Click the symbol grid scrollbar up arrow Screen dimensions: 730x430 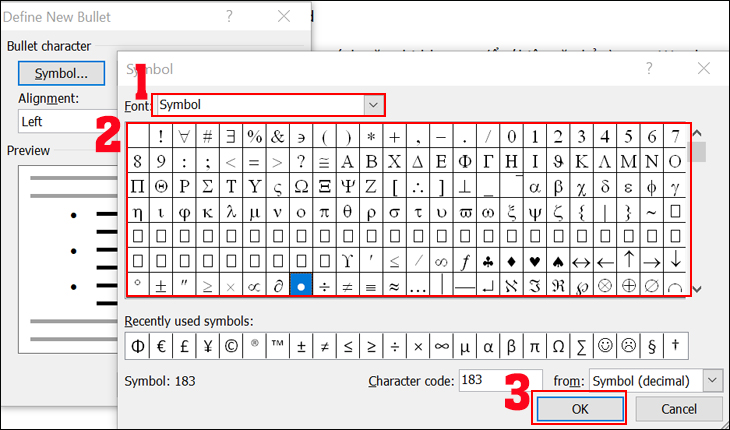click(696, 133)
